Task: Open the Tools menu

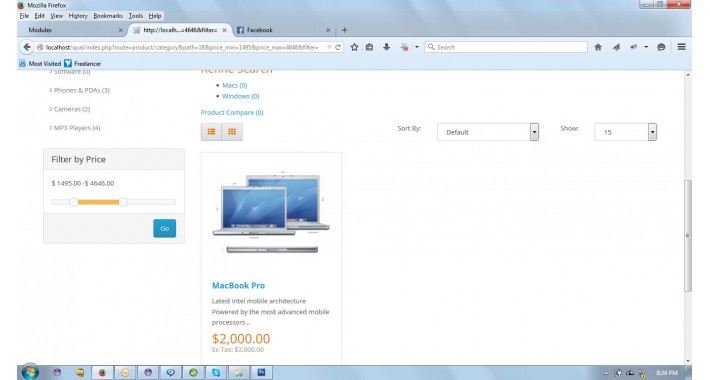Action: click(x=135, y=16)
